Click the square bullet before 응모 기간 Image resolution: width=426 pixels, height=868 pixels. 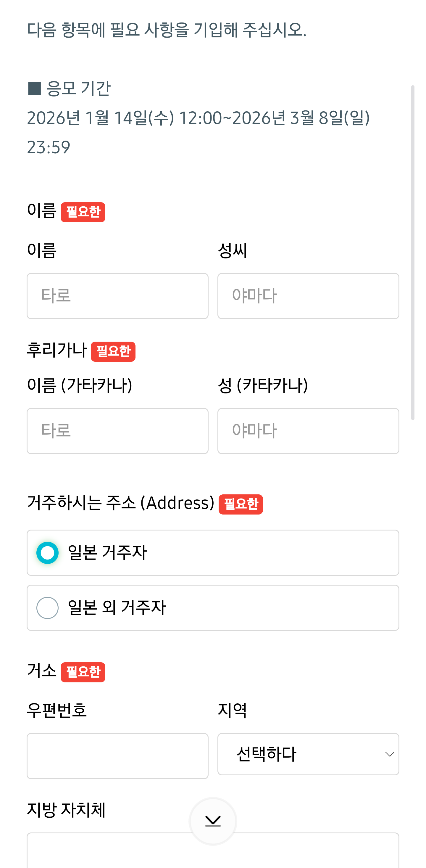(34, 89)
